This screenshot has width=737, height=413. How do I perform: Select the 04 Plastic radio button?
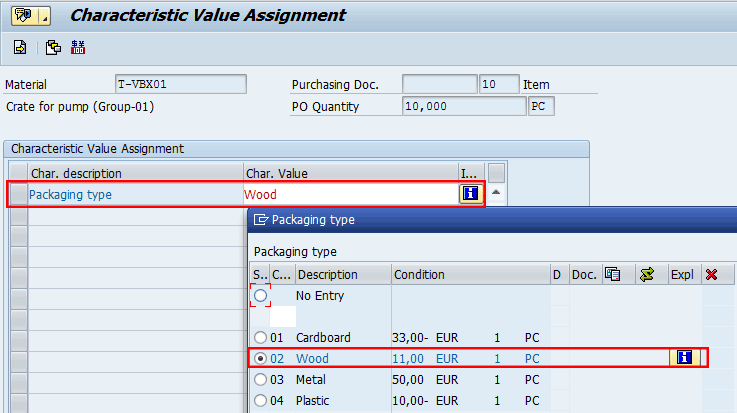(x=261, y=401)
